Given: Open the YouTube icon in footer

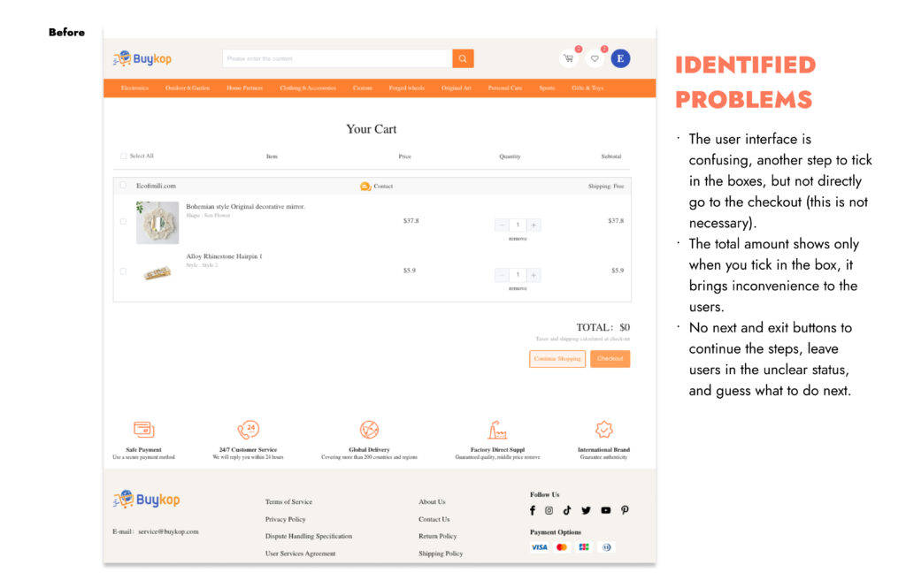Looking at the screenshot, I should coord(605,510).
